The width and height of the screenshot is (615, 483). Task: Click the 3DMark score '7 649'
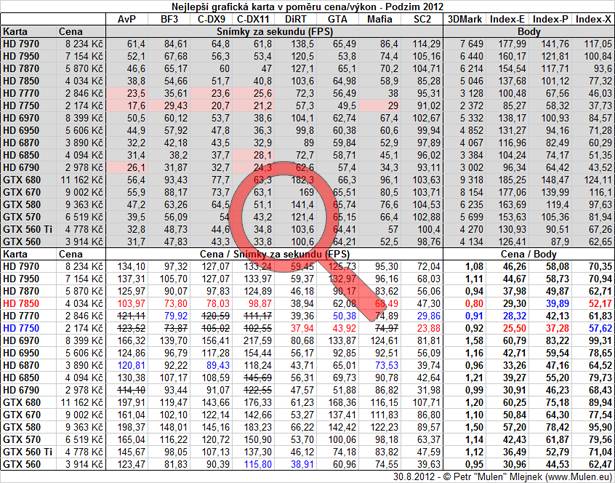(471, 44)
